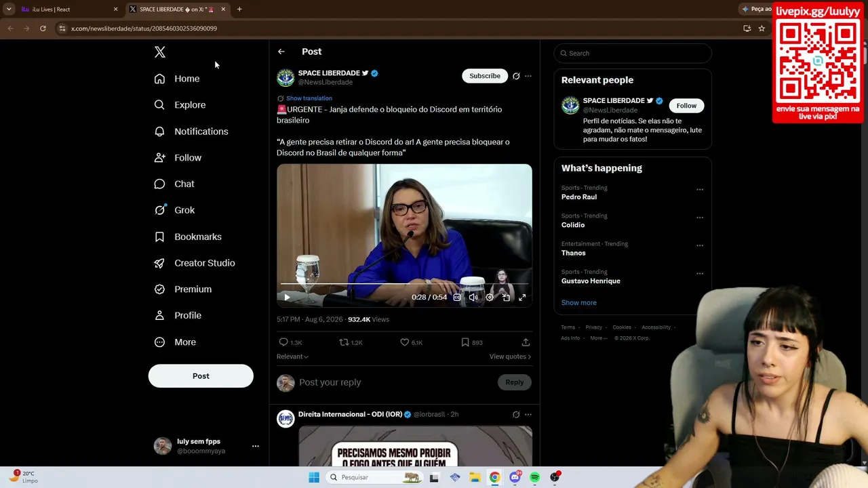Open options for Colidio trend
Viewport: 868px width, 488px height.
pyautogui.click(x=700, y=218)
